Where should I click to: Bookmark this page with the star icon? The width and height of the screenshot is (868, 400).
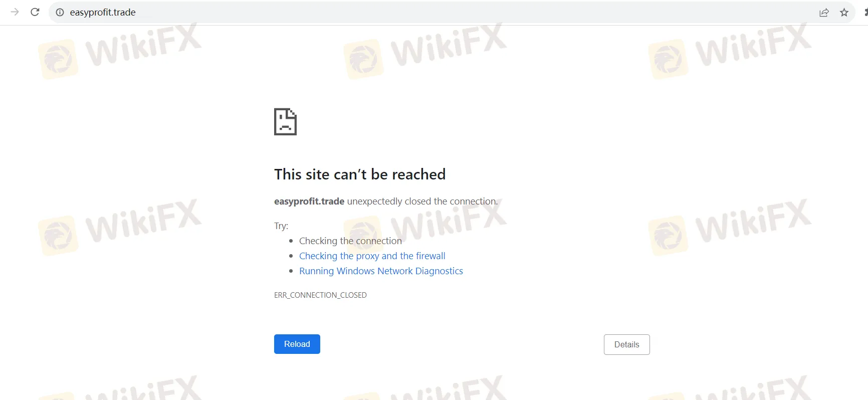[x=844, y=13]
